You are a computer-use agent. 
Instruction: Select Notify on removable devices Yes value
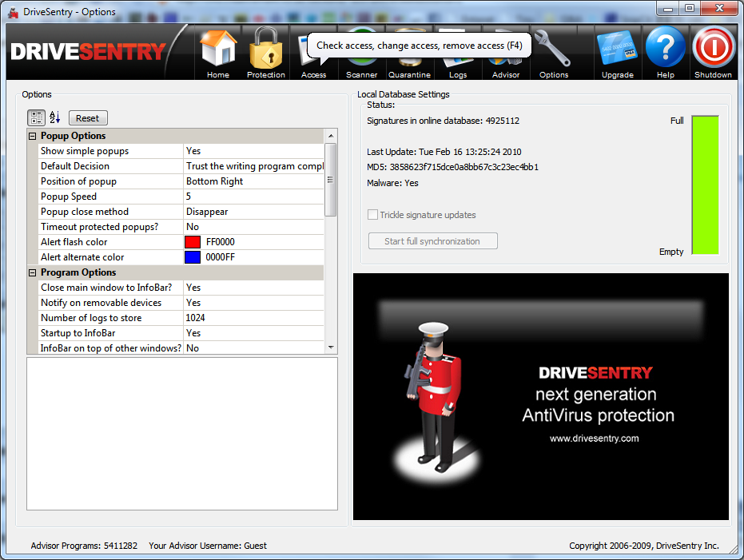253,303
